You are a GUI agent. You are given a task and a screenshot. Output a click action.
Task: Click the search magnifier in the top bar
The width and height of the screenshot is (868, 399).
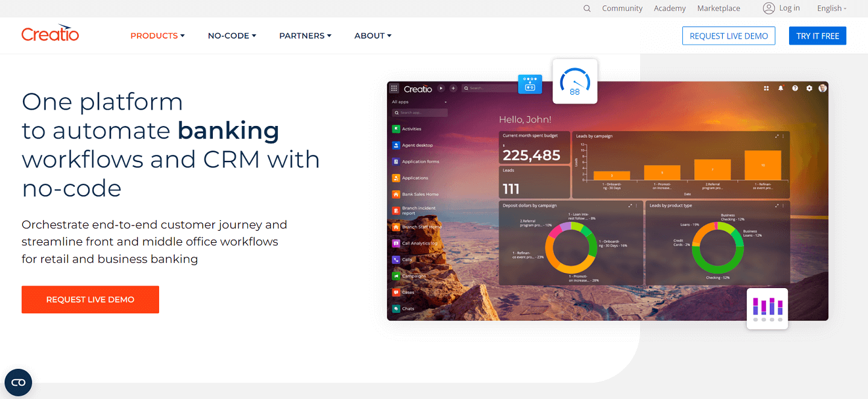point(587,8)
